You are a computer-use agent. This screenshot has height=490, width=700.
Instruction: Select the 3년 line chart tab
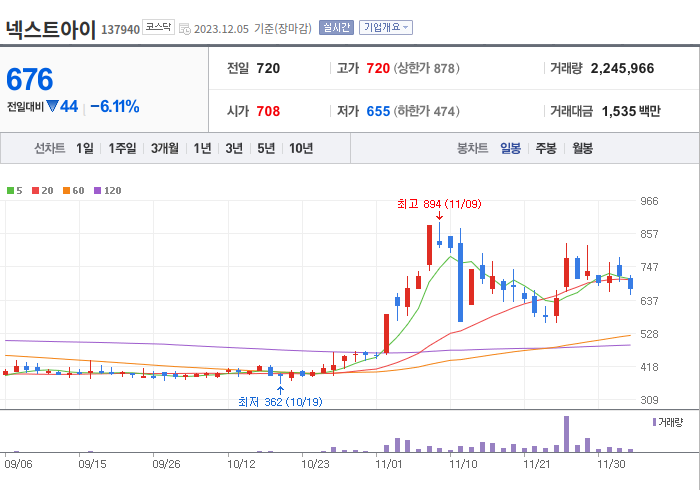(234, 148)
